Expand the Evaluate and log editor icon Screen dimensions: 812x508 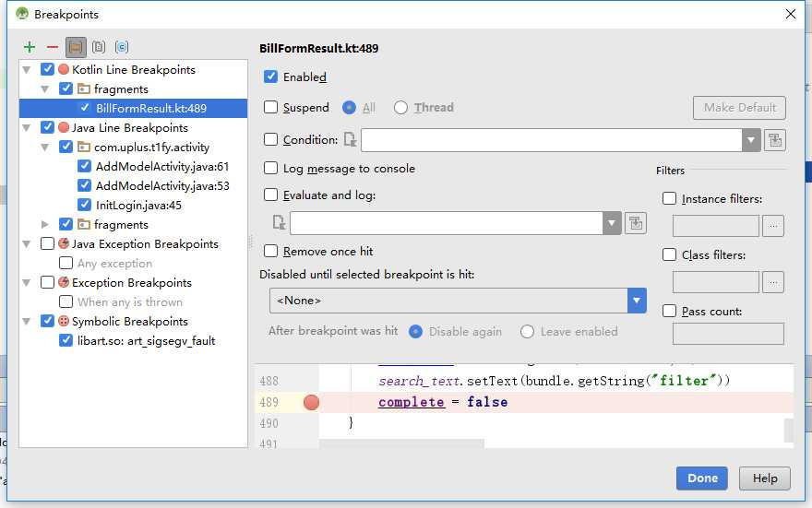(636, 223)
